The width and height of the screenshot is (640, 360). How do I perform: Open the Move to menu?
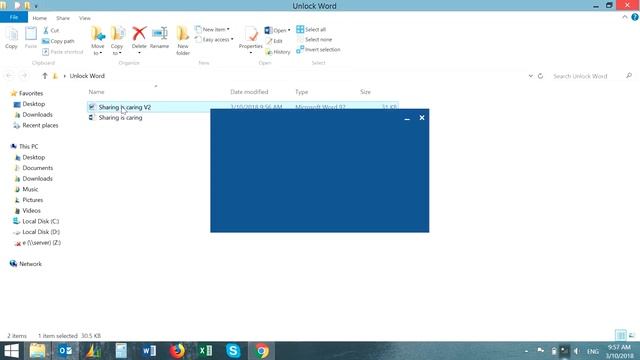98,41
